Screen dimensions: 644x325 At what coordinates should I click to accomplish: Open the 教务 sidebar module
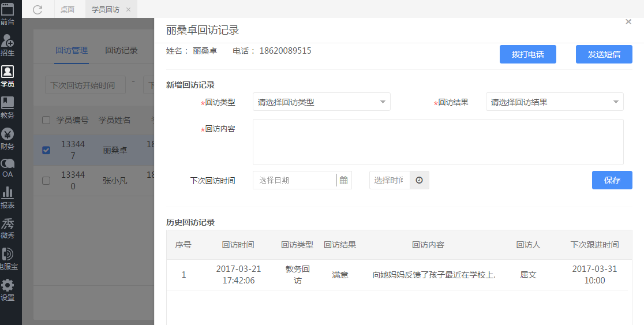[8, 107]
